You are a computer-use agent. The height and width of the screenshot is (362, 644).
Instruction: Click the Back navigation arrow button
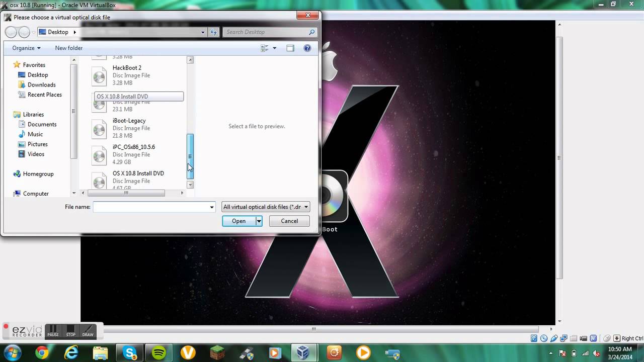tap(11, 32)
